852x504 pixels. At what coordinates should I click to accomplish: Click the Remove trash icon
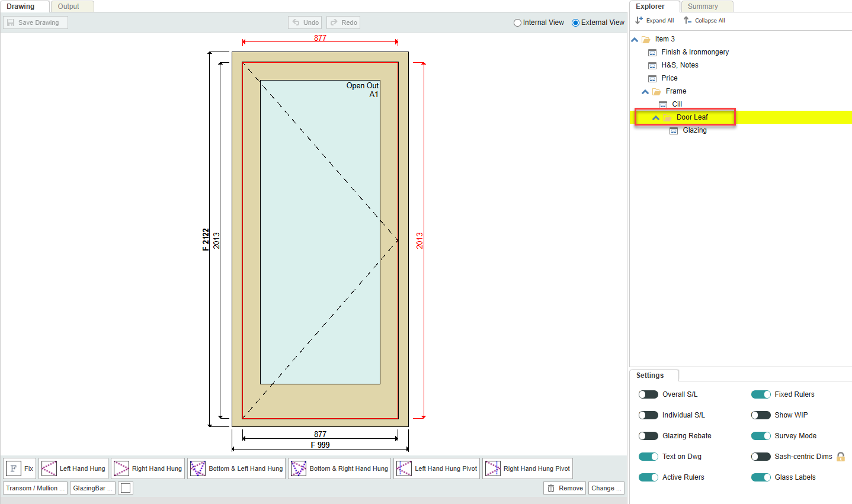[x=551, y=488]
